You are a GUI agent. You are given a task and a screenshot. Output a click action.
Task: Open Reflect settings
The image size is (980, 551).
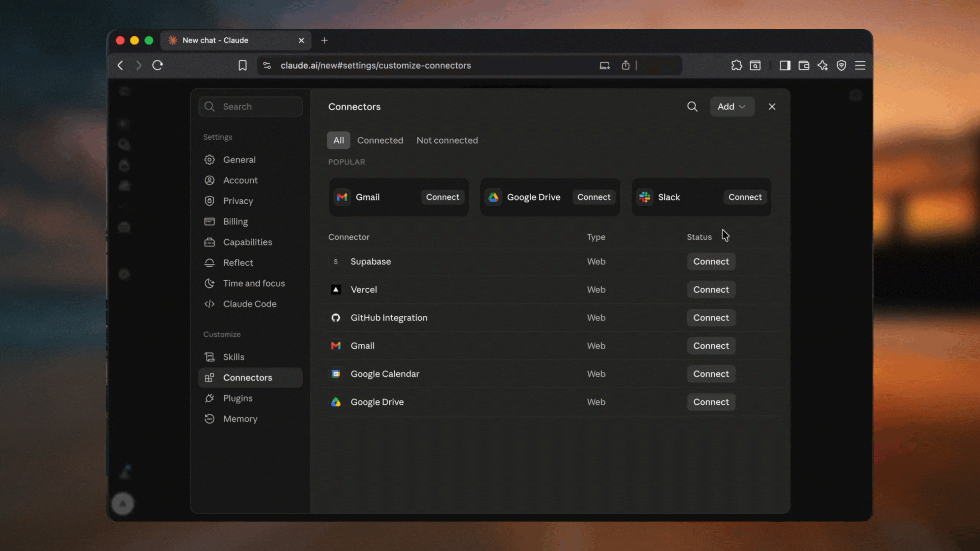(251, 263)
